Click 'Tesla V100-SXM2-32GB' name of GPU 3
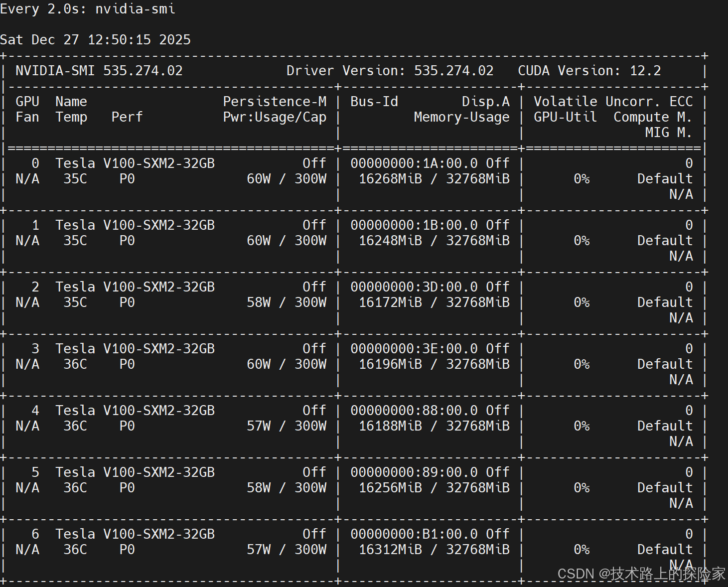Image resolution: width=728 pixels, height=587 pixels. click(135, 349)
